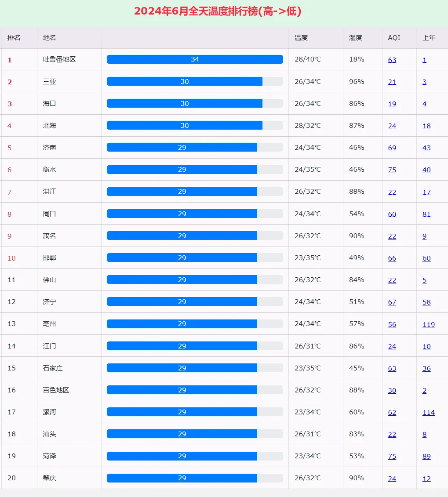448x497 pixels.
Task: Click last-year rank 40 for 衡水
Action: click(x=426, y=170)
